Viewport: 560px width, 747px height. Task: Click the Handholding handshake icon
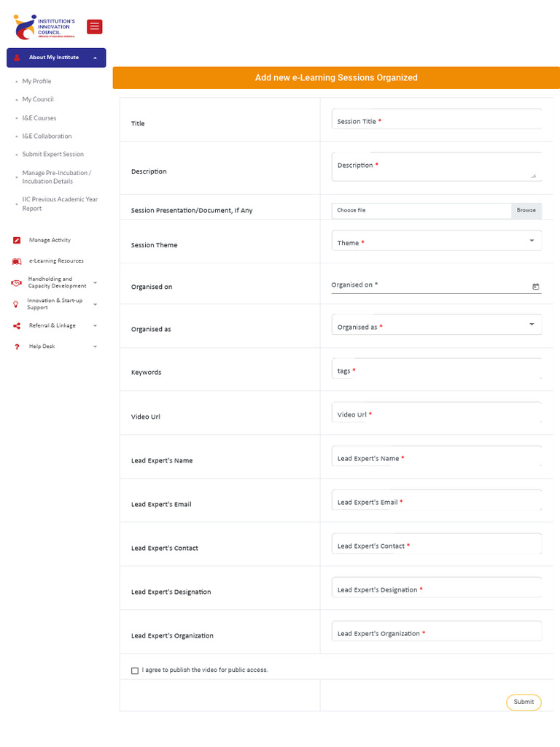coord(16,282)
